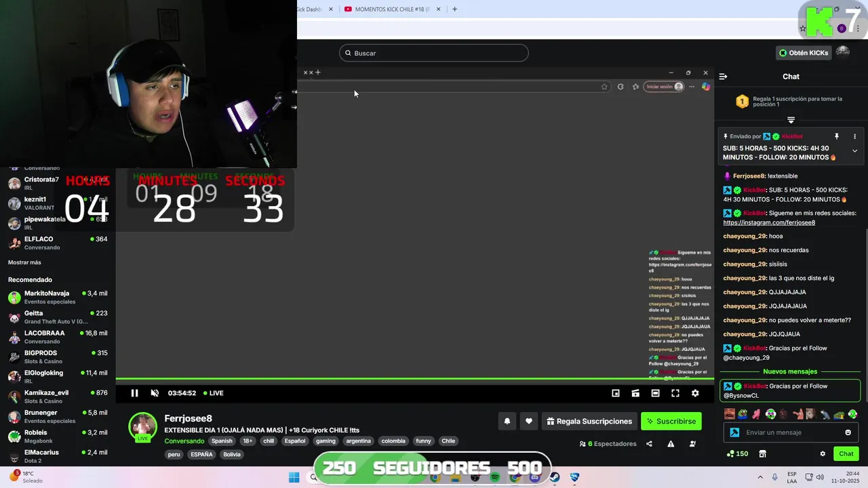Expand the leaderboard handle below the gift banner
Screen dimensions: 868x488
coord(791,120)
